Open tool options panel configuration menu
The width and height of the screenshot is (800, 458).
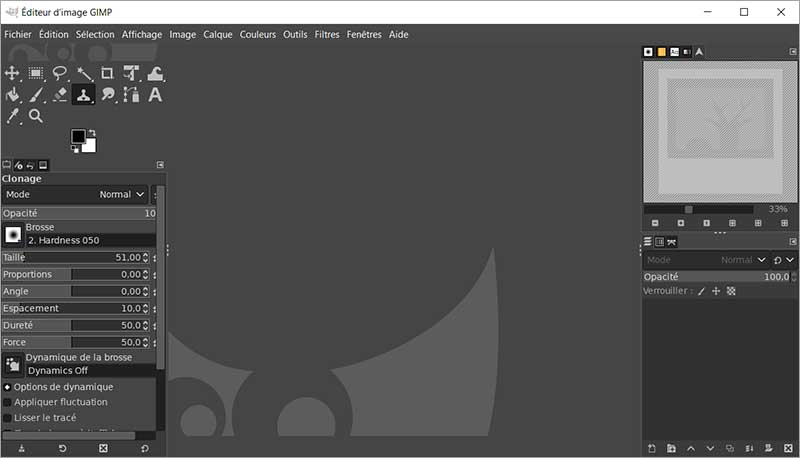click(160, 165)
